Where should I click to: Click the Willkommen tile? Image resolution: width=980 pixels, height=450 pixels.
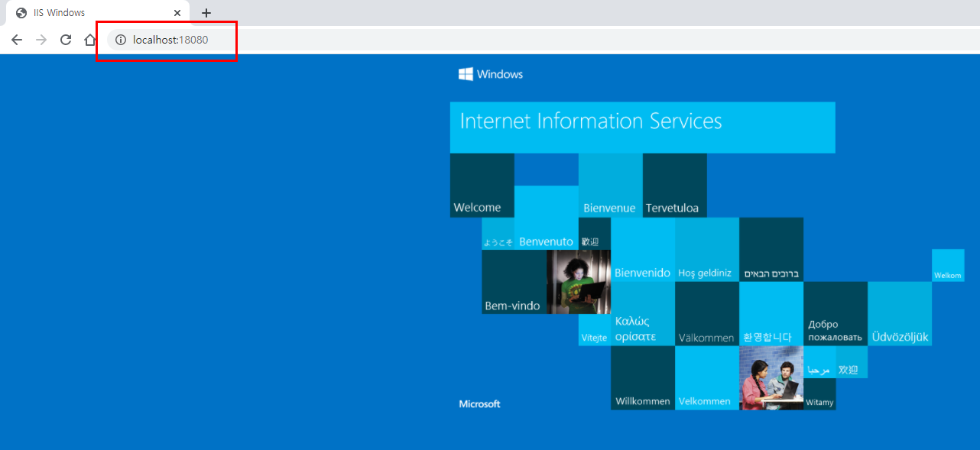click(x=642, y=378)
